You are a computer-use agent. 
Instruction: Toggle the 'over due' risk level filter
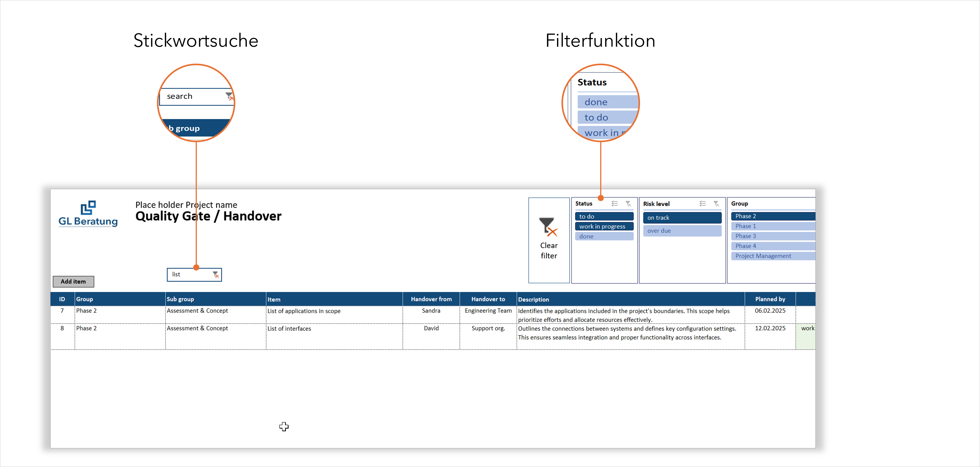pyautogui.click(x=682, y=230)
